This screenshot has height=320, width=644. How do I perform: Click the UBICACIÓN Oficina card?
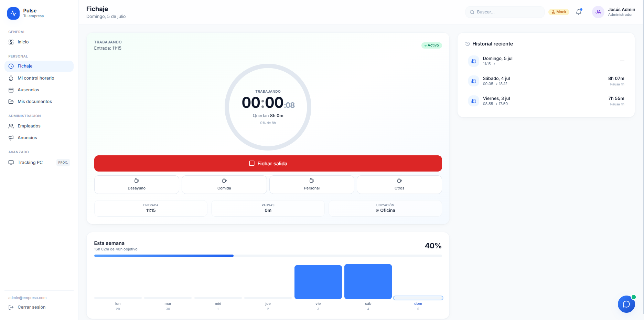(x=385, y=208)
